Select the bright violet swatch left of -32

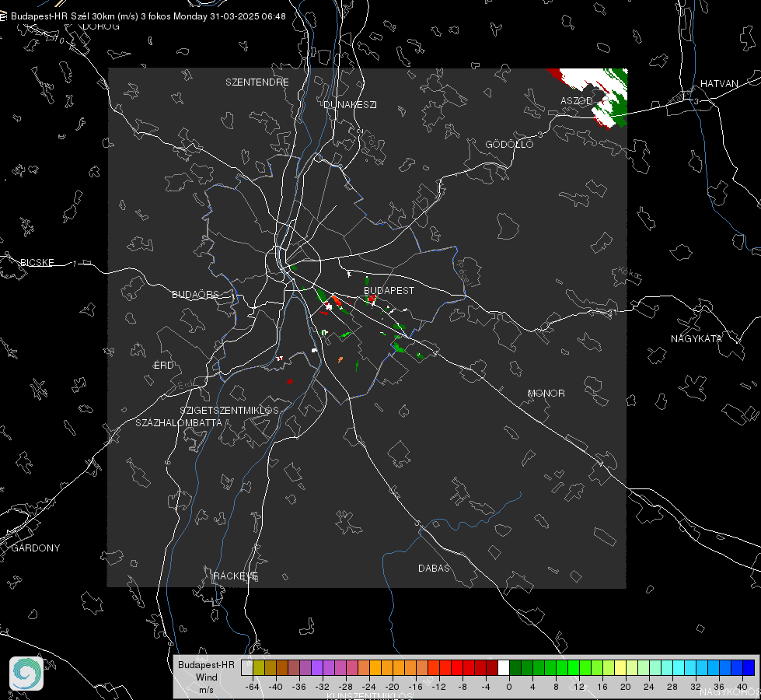click(x=317, y=667)
